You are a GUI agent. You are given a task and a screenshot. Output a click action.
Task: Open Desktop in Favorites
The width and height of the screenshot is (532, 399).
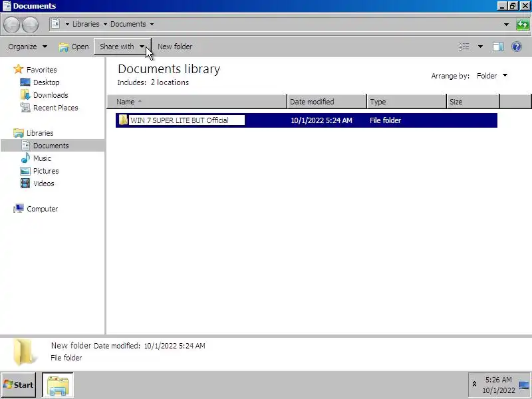(x=46, y=82)
